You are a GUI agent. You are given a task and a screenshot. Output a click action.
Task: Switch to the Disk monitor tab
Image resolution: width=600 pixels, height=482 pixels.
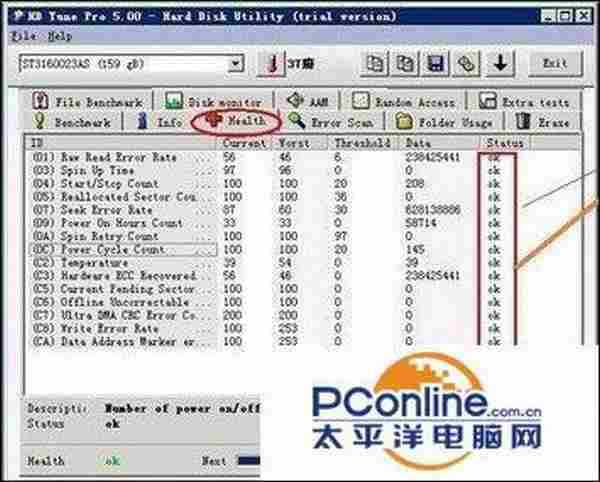pos(213,101)
